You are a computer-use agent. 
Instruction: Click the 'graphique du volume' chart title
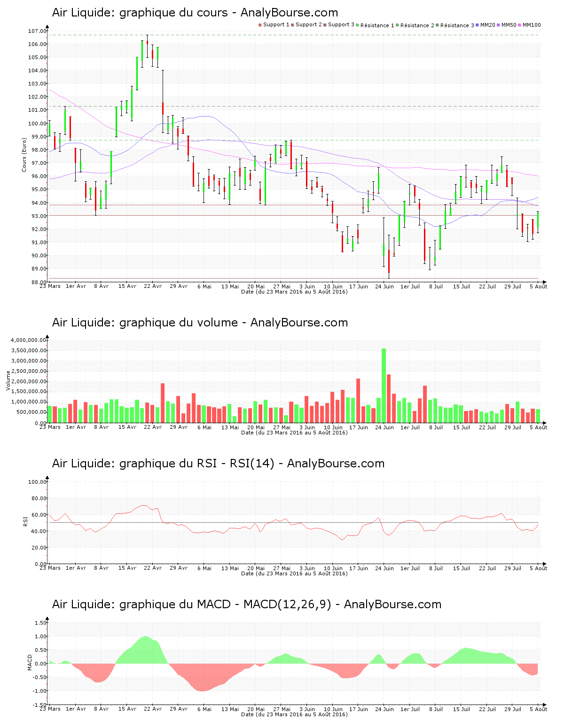[x=179, y=323]
